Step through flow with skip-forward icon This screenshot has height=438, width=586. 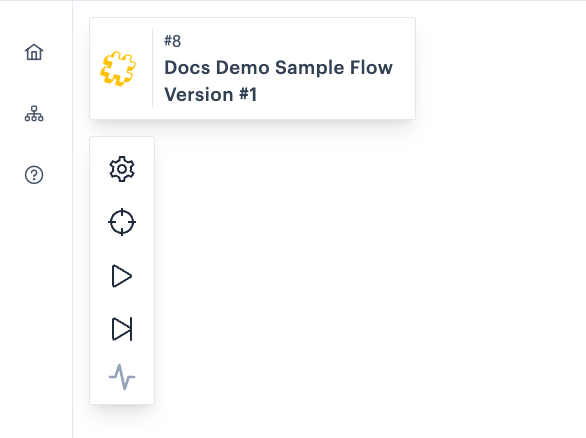(122, 329)
